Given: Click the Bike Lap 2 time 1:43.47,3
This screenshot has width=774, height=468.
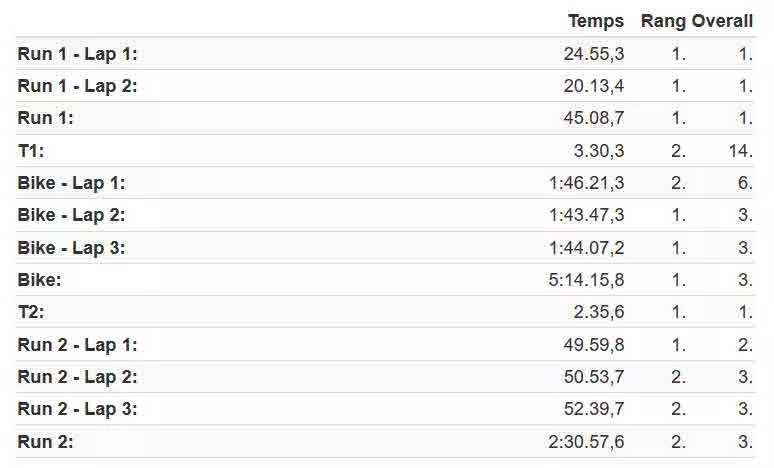Looking at the screenshot, I should (586, 215).
